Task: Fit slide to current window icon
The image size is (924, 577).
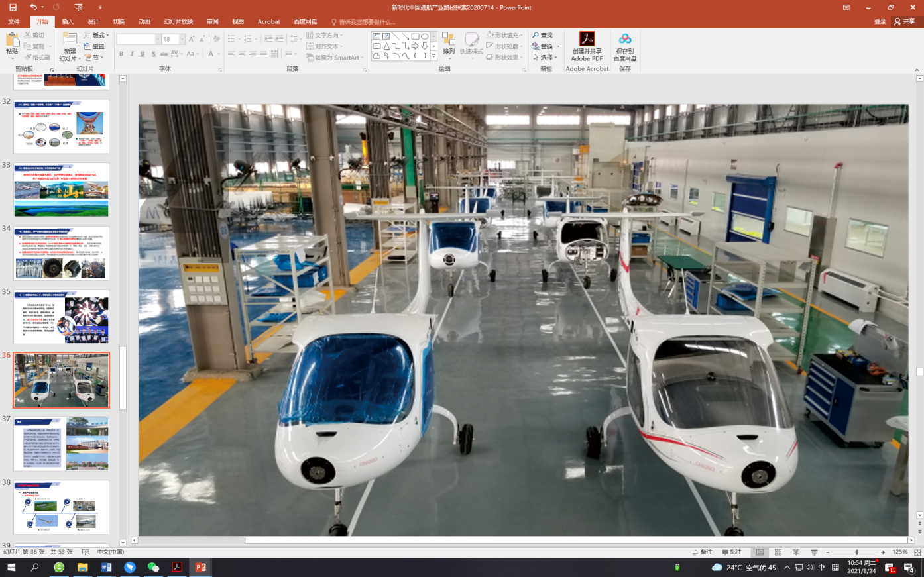Action: click(917, 552)
